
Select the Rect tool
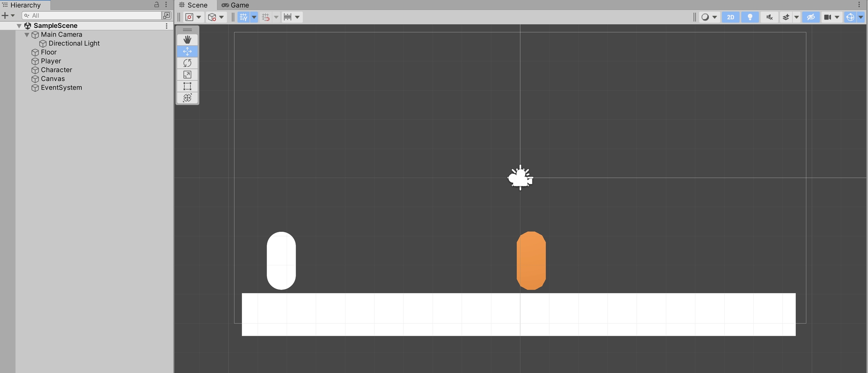187,86
